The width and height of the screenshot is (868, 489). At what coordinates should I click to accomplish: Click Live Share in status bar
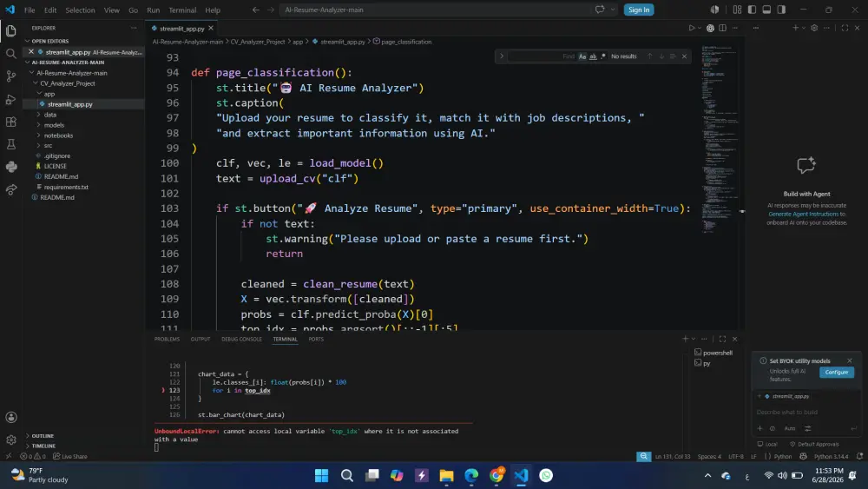tap(70, 456)
